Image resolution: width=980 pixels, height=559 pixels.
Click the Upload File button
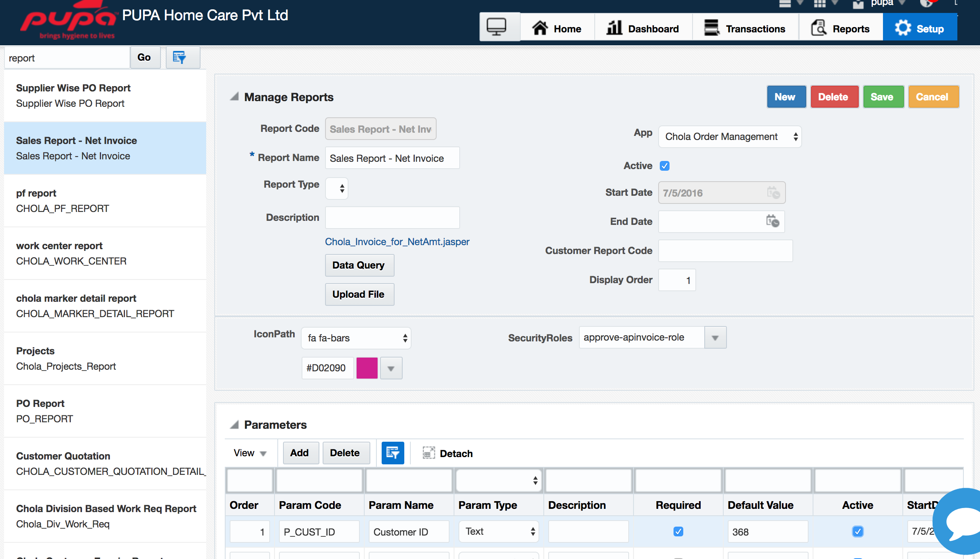pos(359,294)
